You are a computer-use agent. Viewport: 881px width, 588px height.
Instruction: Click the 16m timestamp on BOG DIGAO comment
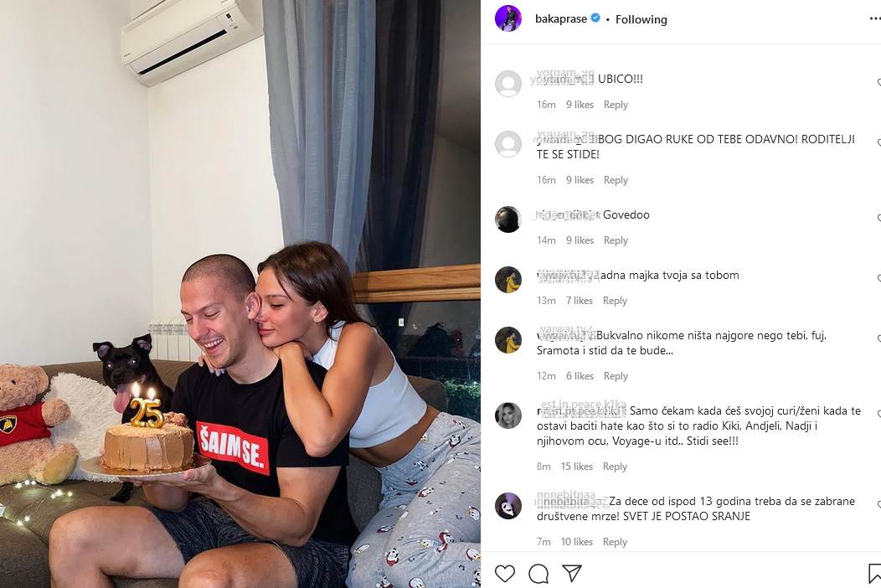pos(546,180)
